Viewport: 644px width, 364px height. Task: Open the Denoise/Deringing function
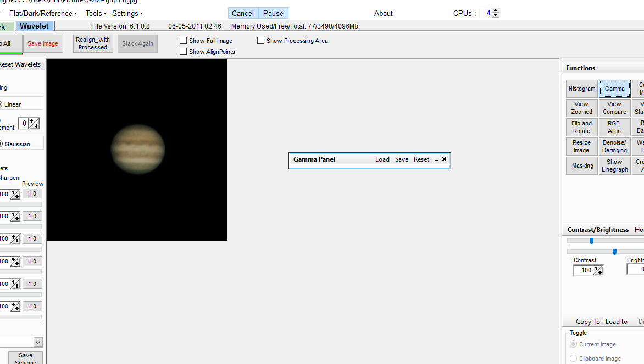(614, 146)
